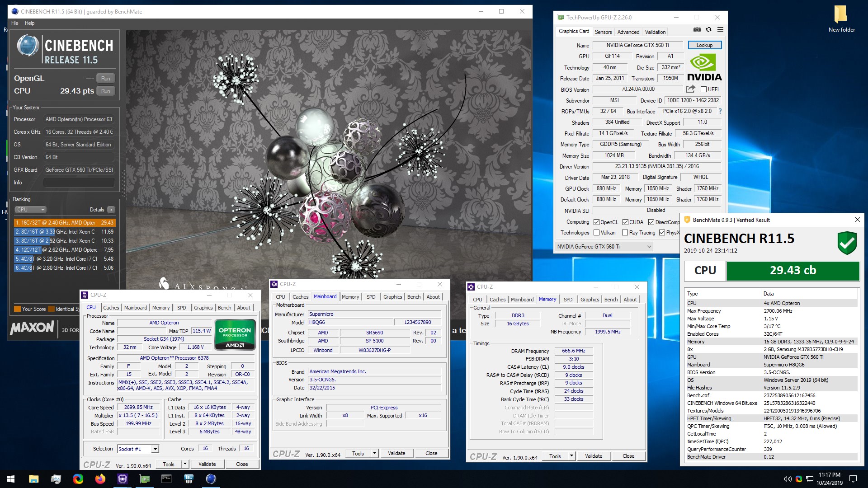
Task: Click the network icon in system tray
Action: click(810, 479)
